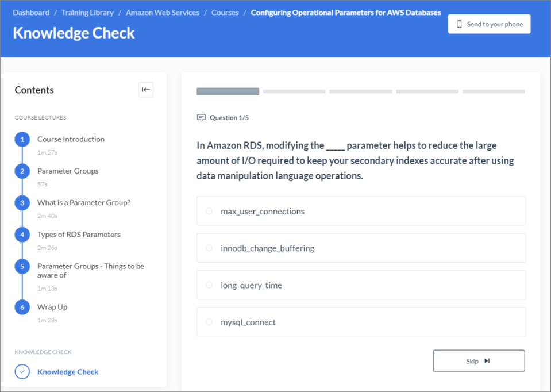Click lecture number 1 circle icon
This screenshot has width=551, height=392.
click(x=22, y=140)
